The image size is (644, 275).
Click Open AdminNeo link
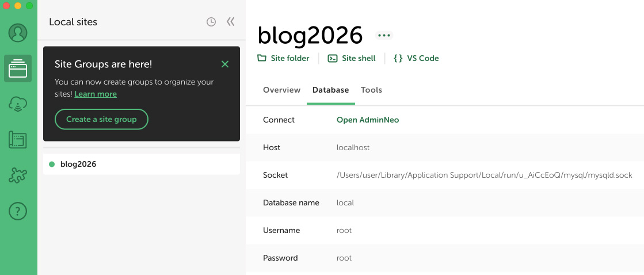tap(367, 120)
